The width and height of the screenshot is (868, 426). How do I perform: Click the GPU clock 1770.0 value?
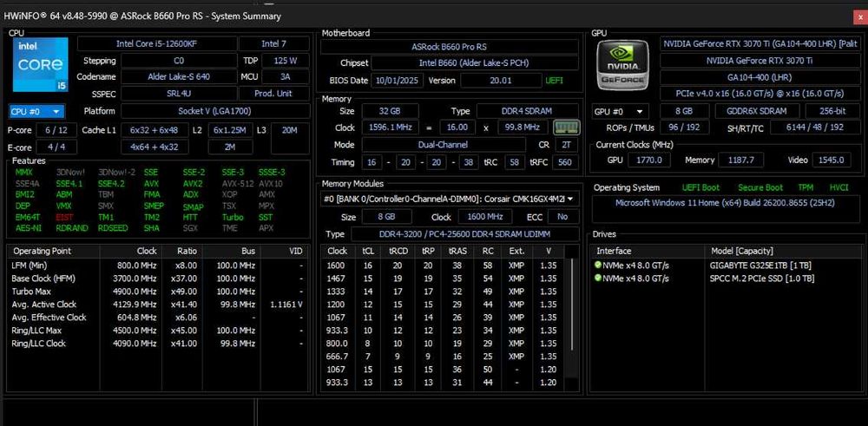648,161
